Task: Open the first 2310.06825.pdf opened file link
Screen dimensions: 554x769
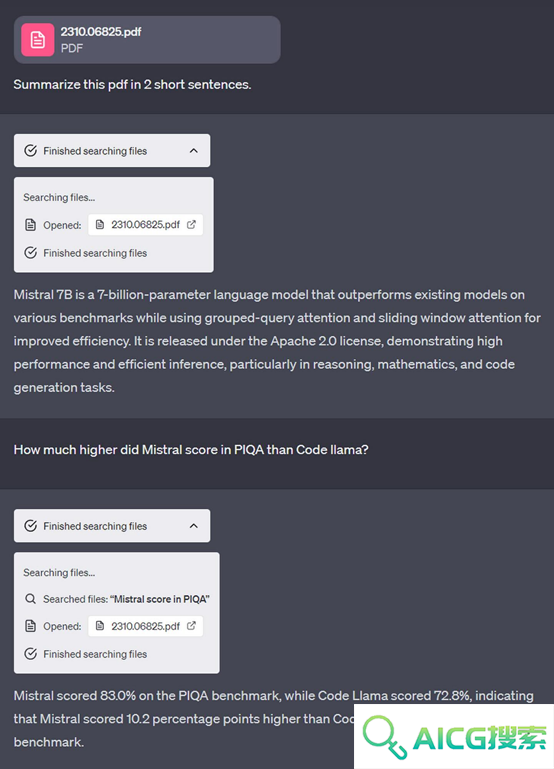Action: click(146, 225)
